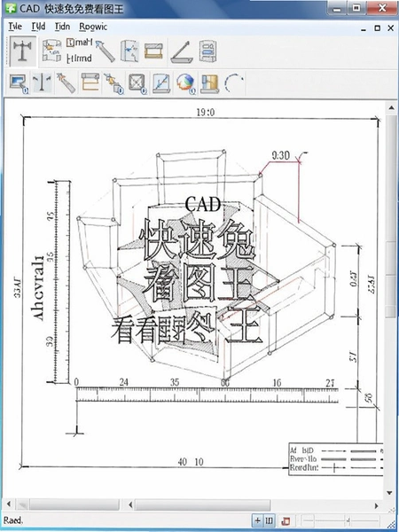Open the 'Tvle' menu
Screen dimensions: 399x532
click(x=15, y=27)
